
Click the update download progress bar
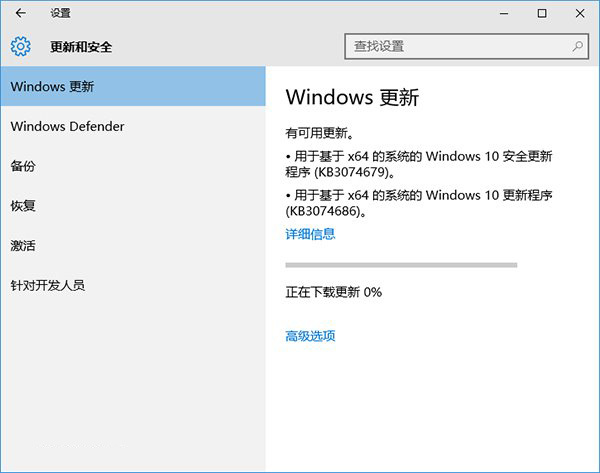(x=401, y=265)
